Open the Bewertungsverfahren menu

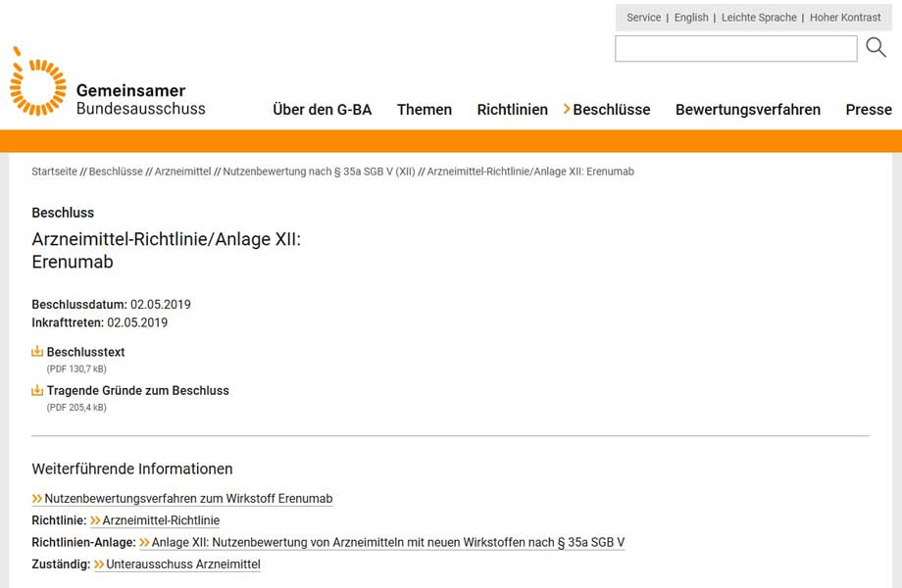(x=747, y=110)
